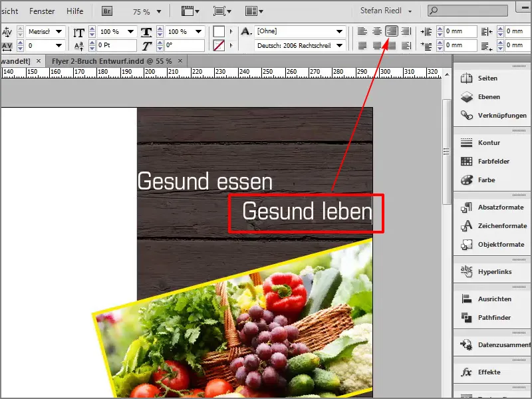Toggle align towards spine button
Image resolution: width=532 pixels, height=399 pixels.
406,31
